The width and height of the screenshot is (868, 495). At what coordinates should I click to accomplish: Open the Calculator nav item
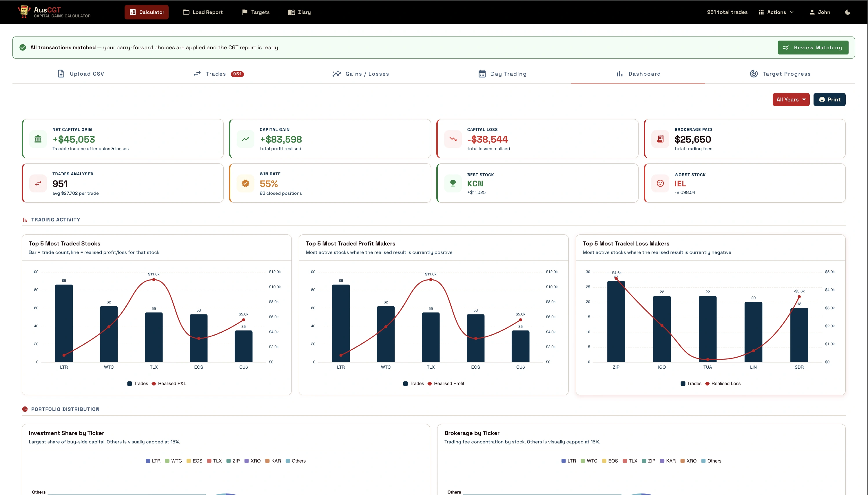point(147,12)
